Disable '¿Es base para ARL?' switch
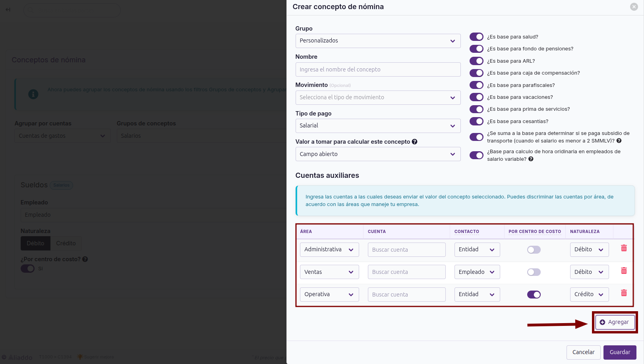This screenshot has height=364, width=644. coord(476,61)
